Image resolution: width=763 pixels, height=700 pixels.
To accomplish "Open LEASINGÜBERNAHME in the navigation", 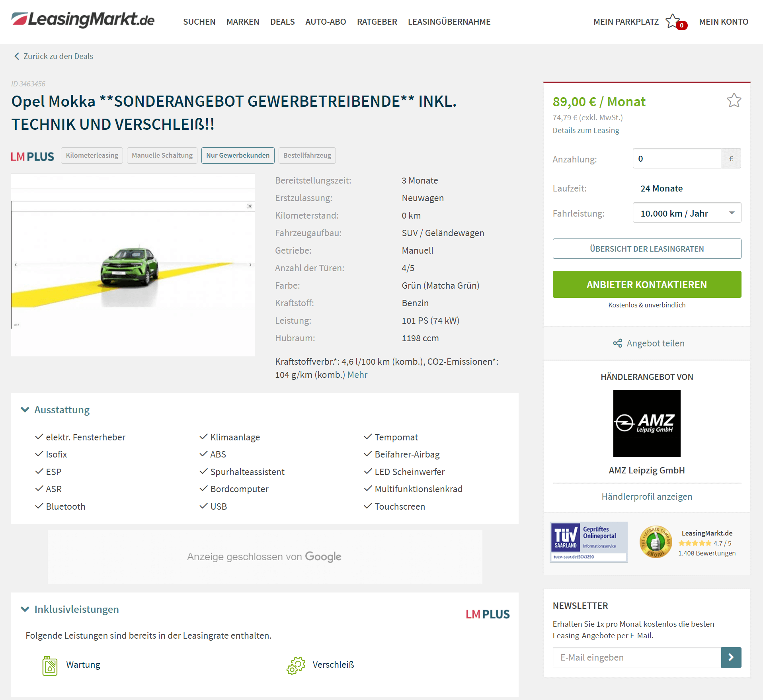I will 449,22.
